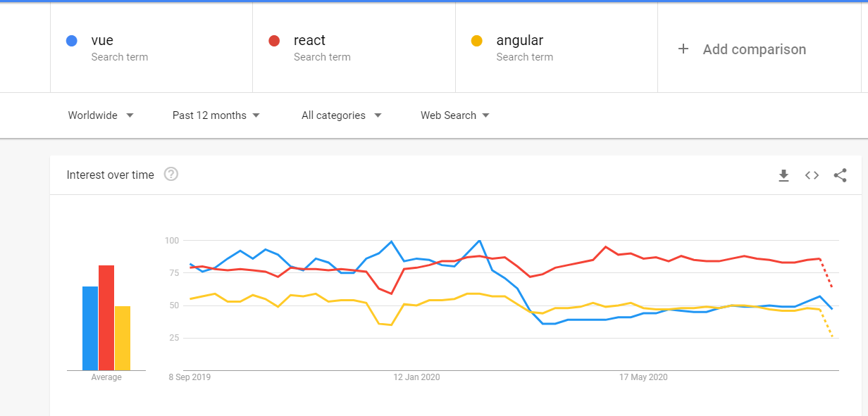The width and height of the screenshot is (868, 416).
Task: Click the 12 Jan 2020 axis label
Action: 416,377
